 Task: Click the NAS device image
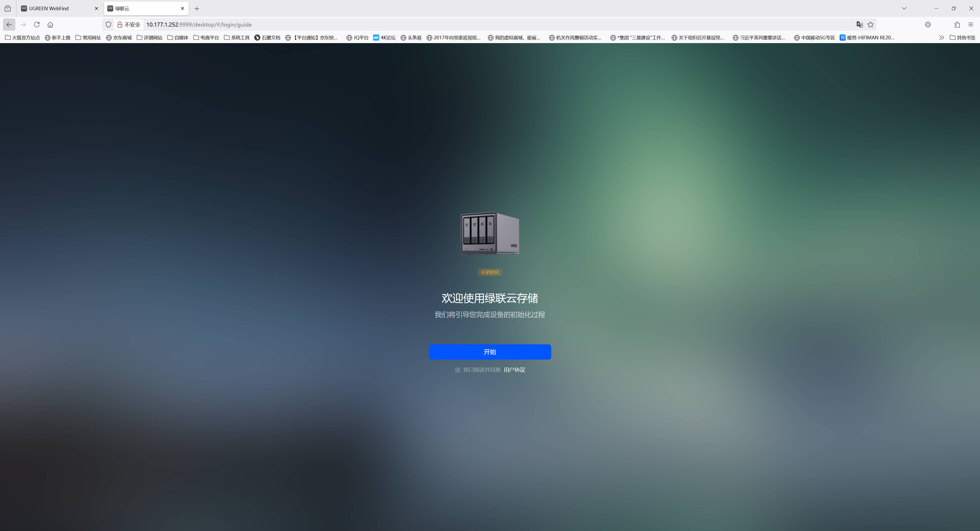pyautogui.click(x=490, y=233)
